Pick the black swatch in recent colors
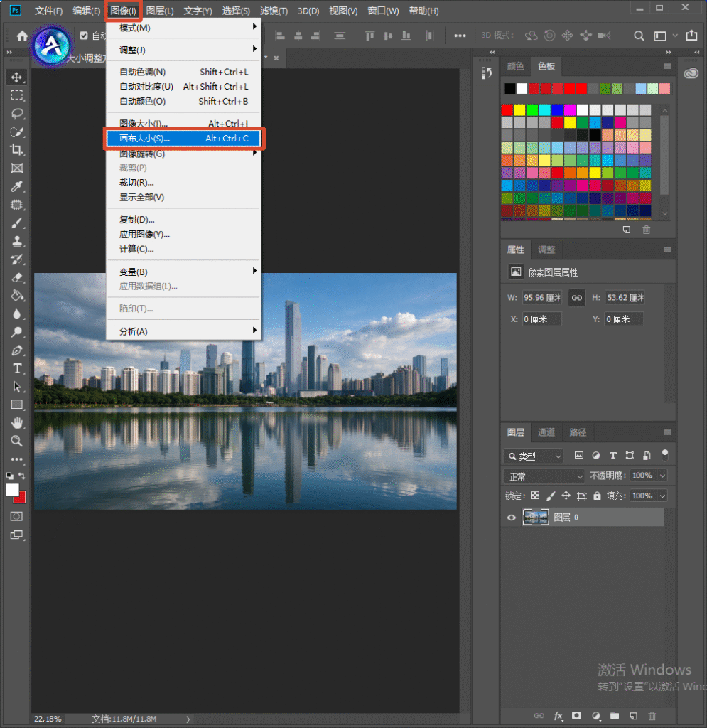Screen dimensions: 707x728 pos(510,88)
